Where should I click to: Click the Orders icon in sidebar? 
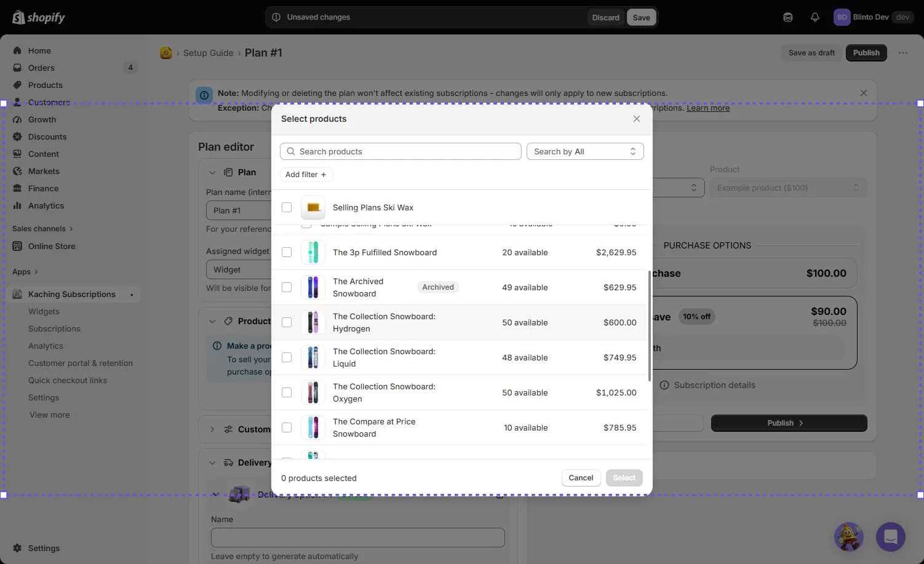pos(17,68)
